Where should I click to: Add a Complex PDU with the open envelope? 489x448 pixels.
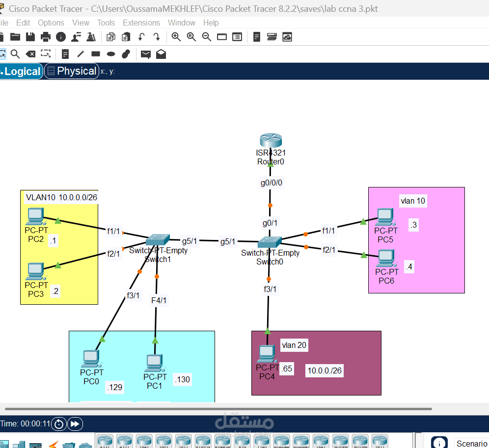[161, 54]
